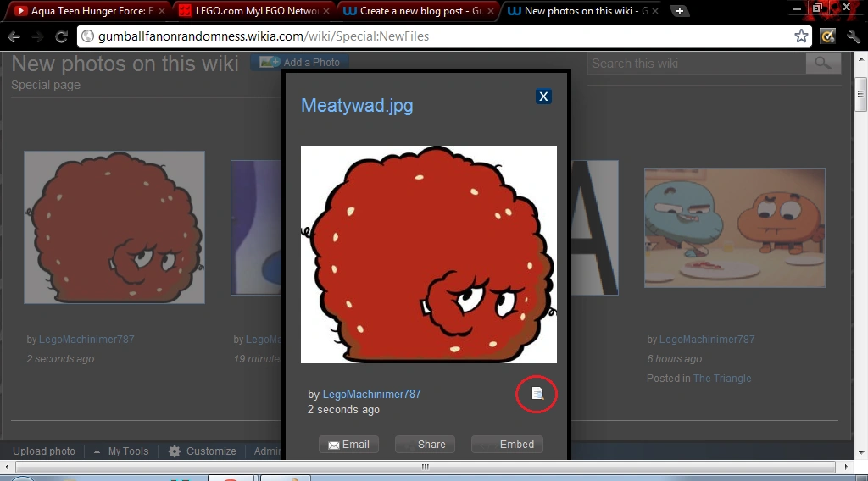868x481 pixels.
Task: Click the Embed button
Action: coord(507,445)
